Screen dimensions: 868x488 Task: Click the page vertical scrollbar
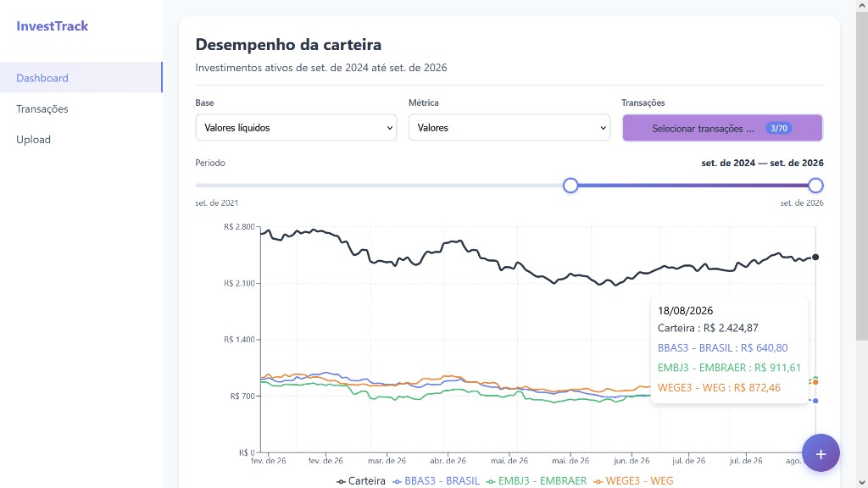click(862, 177)
